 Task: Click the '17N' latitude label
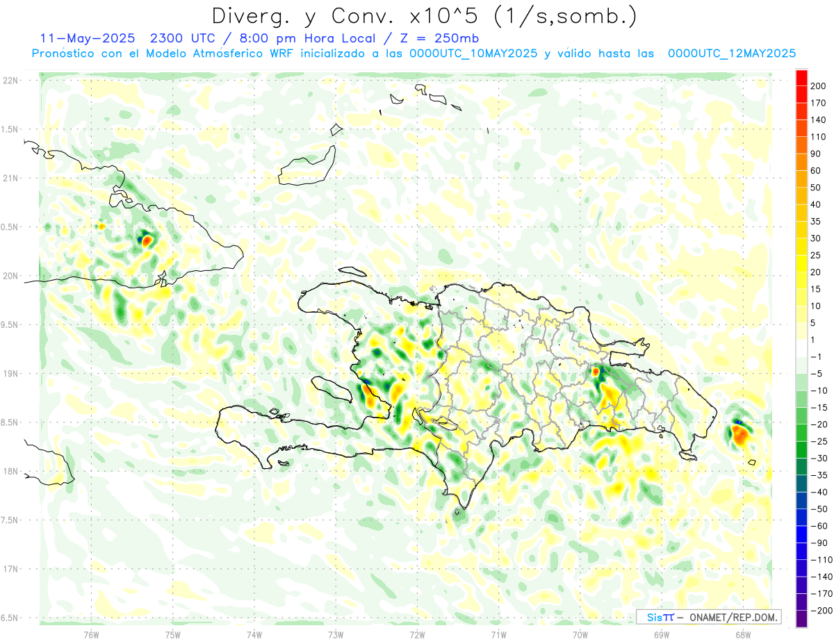pos(10,569)
